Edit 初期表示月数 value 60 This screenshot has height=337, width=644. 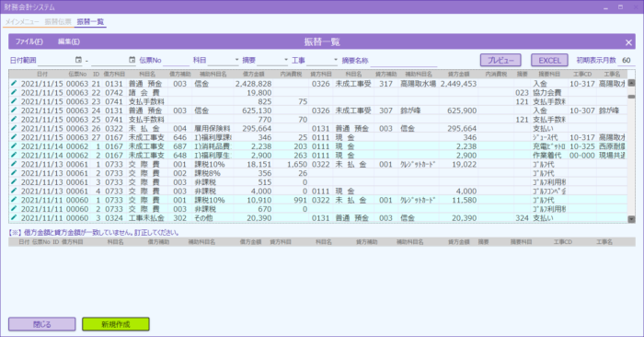pos(627,61)
